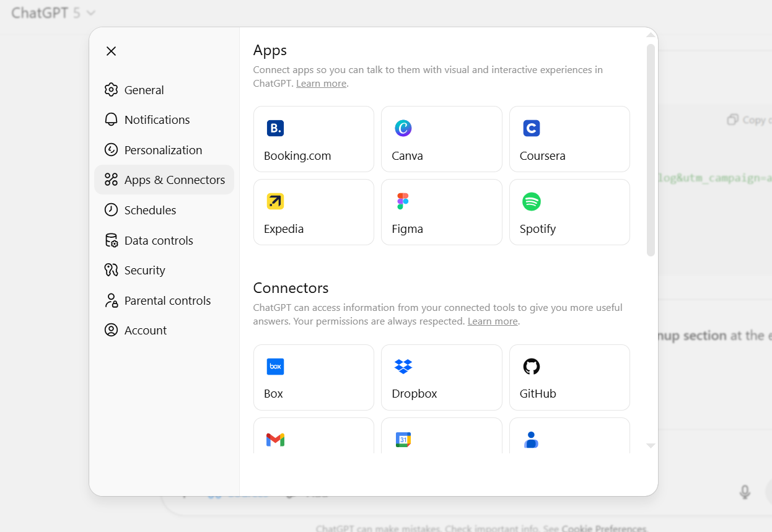Click the Apps & Connectors sidebar icon
The width and height of the screenshot is (772, 532).
111,180
